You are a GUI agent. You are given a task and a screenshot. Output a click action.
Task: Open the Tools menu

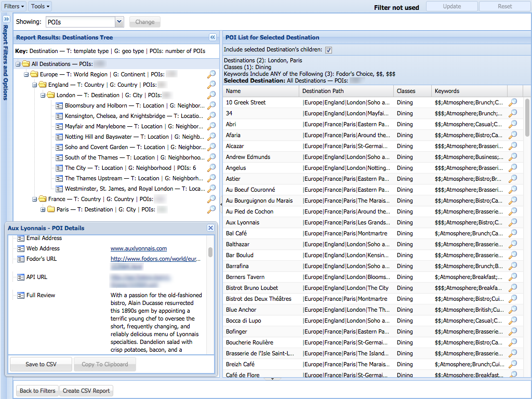40,6
